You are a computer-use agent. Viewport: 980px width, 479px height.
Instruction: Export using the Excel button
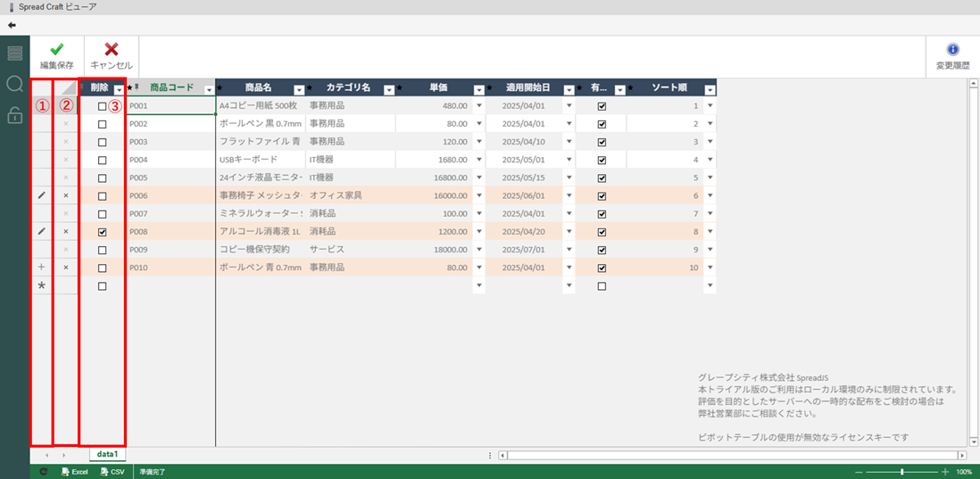point(75,471)
